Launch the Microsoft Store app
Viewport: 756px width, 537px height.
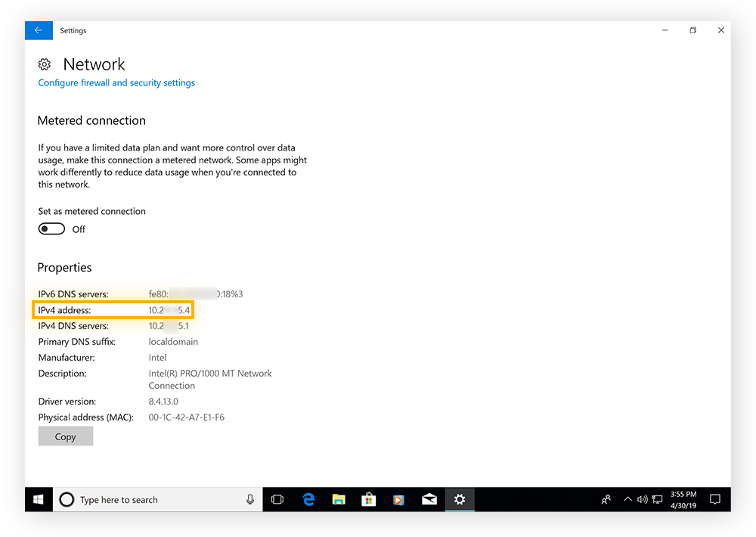point(369,499)
